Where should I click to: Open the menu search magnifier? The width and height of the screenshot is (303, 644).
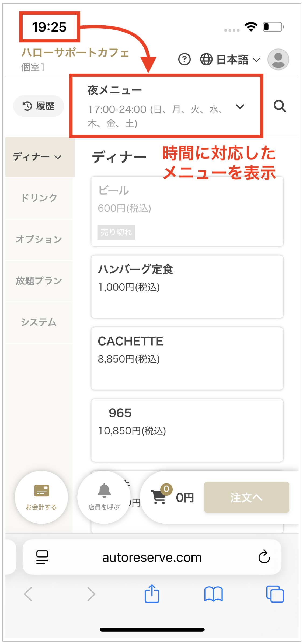280,106
